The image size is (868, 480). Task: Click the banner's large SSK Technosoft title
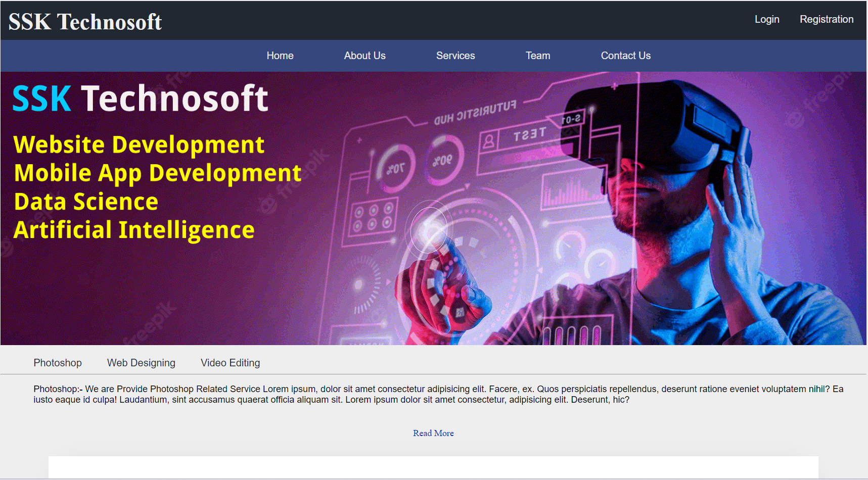(x=140, y=98)
